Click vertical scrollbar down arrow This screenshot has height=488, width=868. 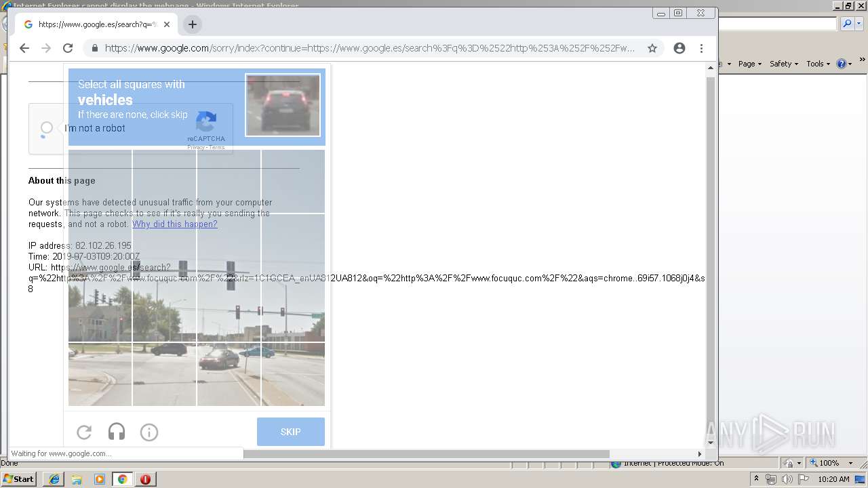coord(711,443)
